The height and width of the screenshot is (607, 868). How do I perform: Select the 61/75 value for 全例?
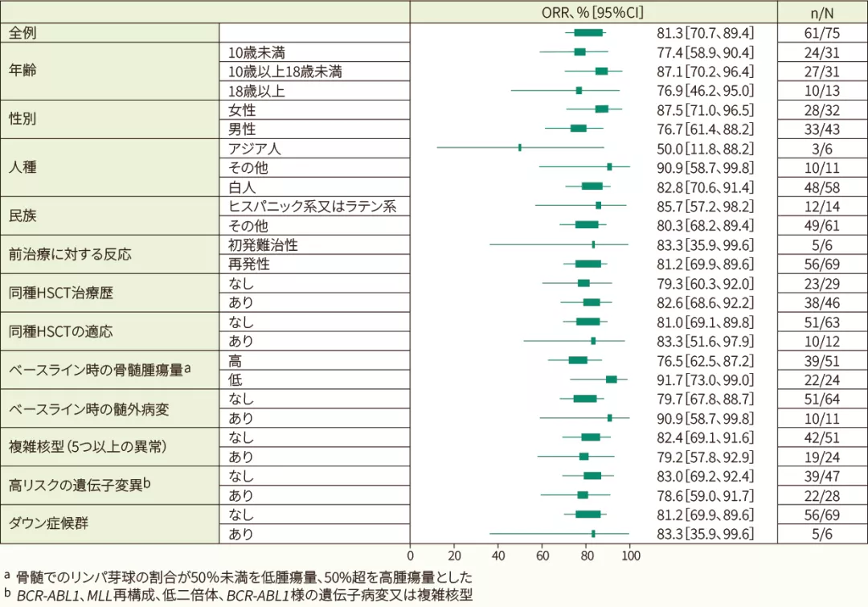(x=822, y=33)
